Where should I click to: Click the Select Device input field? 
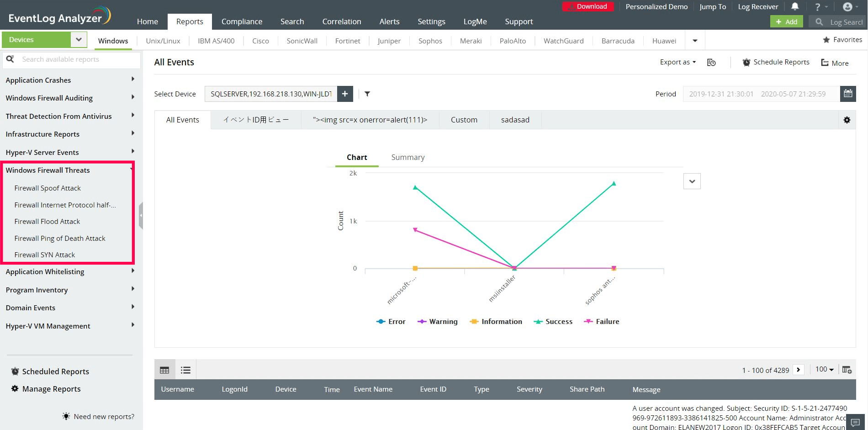click(271, 94)
